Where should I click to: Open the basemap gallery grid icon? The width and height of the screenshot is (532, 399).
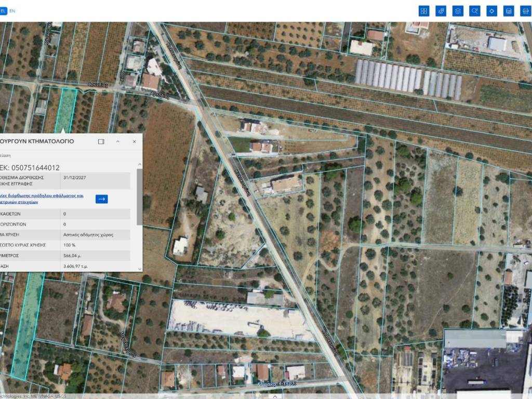click(424, 11)
